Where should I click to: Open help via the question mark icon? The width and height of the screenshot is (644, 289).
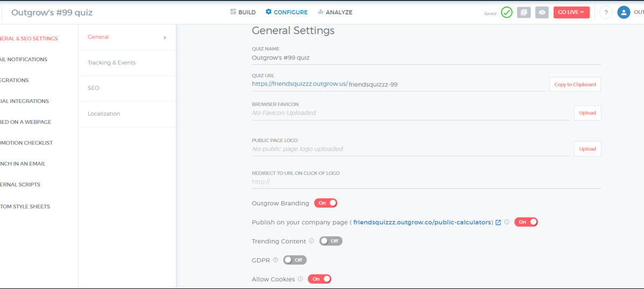606,12
